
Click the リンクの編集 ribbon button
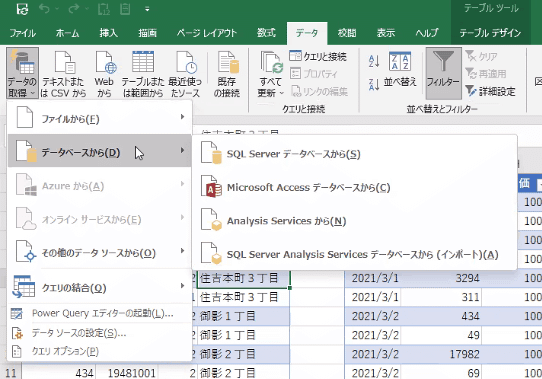coord(319,91)
